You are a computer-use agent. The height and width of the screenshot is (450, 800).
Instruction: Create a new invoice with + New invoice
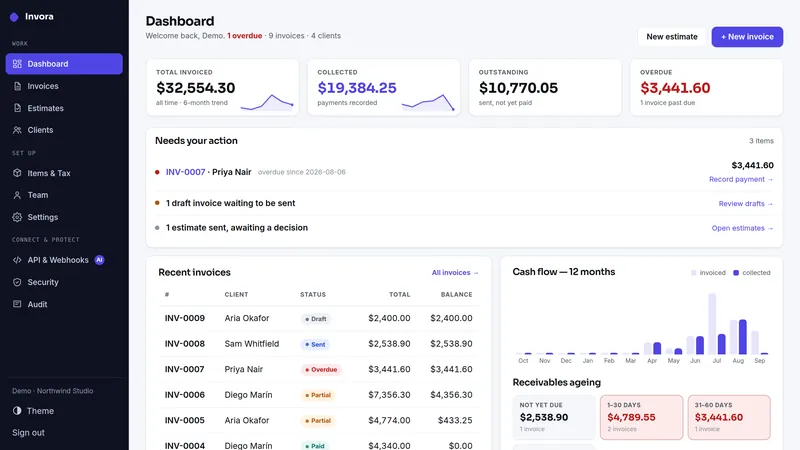[x=747, y=37]
